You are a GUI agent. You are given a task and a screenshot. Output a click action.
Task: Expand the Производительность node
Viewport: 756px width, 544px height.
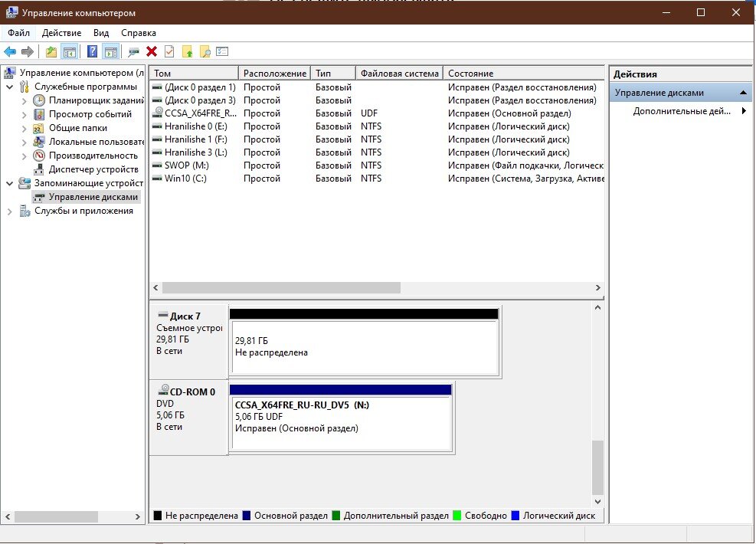click(x=24, y=156)
